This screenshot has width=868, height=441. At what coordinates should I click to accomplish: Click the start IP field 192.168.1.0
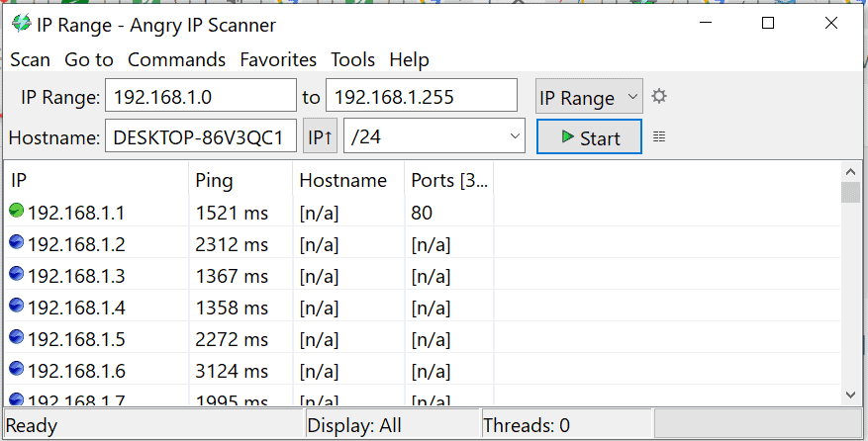tap(200, 96)
